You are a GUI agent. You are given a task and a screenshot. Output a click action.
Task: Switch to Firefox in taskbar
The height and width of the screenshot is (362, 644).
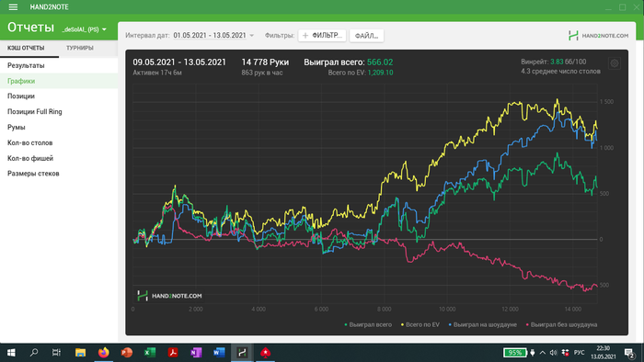(103, 353)
